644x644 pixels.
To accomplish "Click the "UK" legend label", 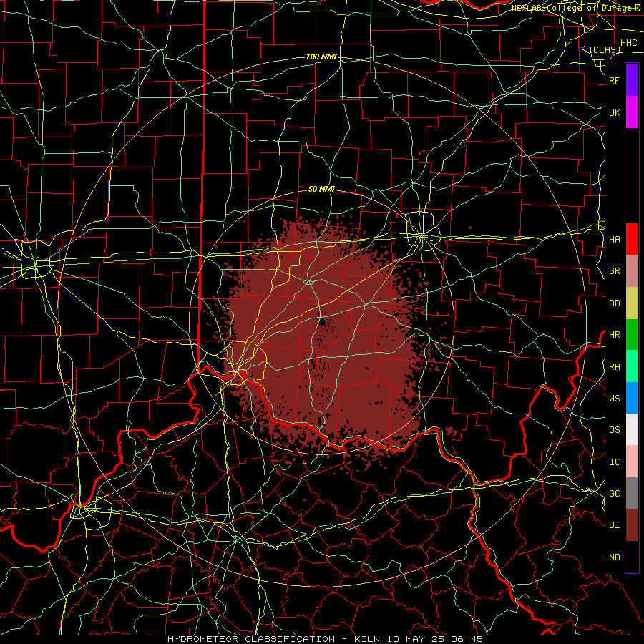I will click(x=614, y=112).
